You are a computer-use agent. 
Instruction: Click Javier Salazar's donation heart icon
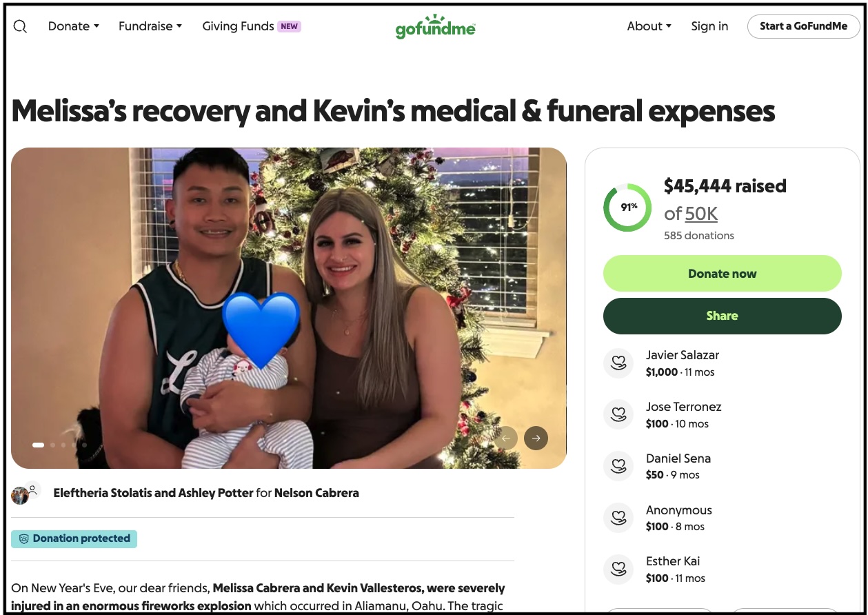618,363
